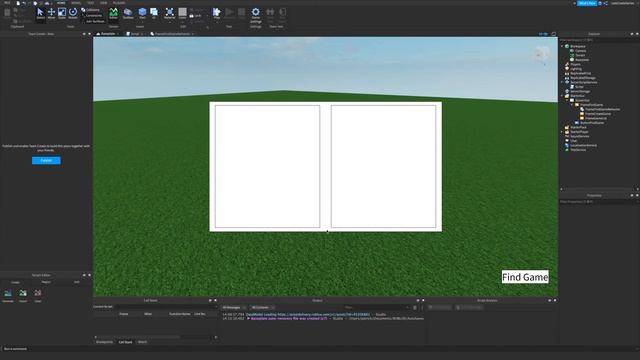640x360 pixels.
Task: Click the Explorer filter field
Action: (x=598, y=40)
